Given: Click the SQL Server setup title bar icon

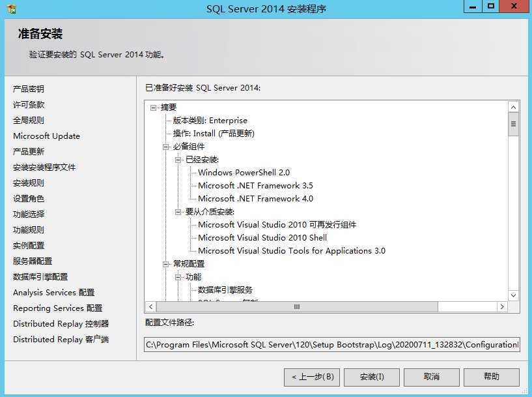Looking at the screenshot, I should (x=12, y=9).
